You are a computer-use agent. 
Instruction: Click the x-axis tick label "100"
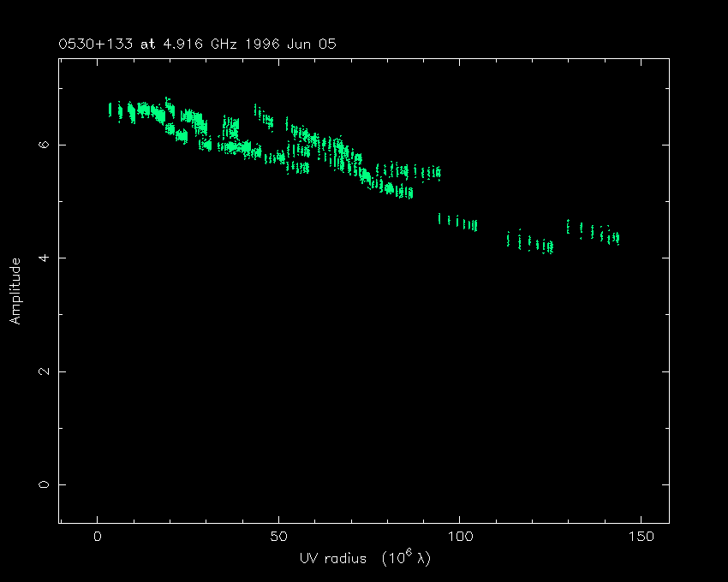[x=459, y=537]
